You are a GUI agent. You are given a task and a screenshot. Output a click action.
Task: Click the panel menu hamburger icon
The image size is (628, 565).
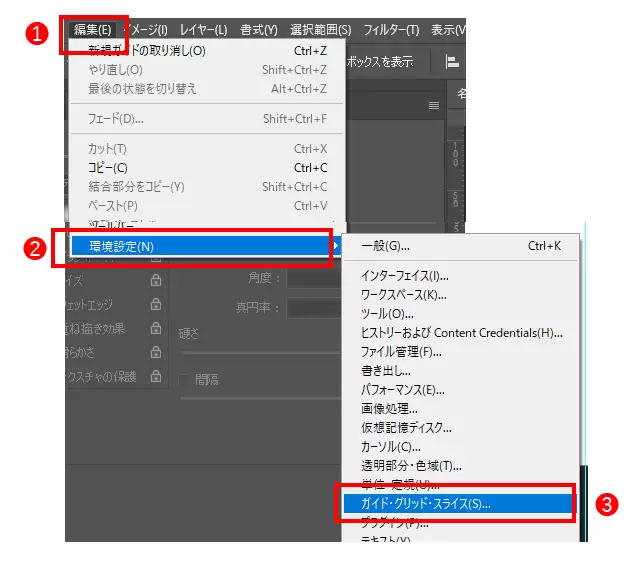433,105
